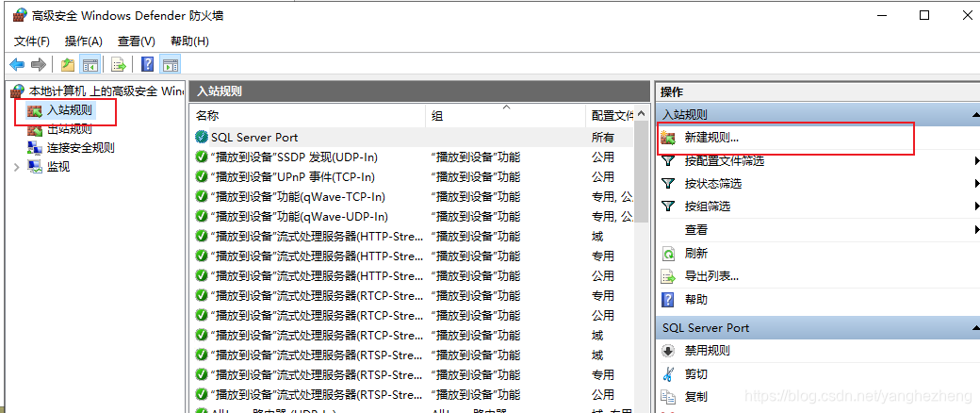
Task: Select 入站规则 in the left tree
Action: click(x=70, y=110)
